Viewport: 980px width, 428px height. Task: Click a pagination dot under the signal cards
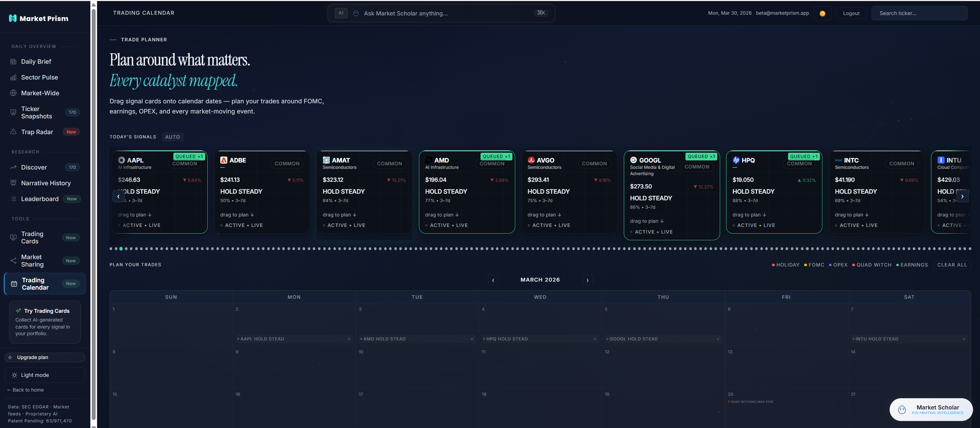(x=121, y=249)
